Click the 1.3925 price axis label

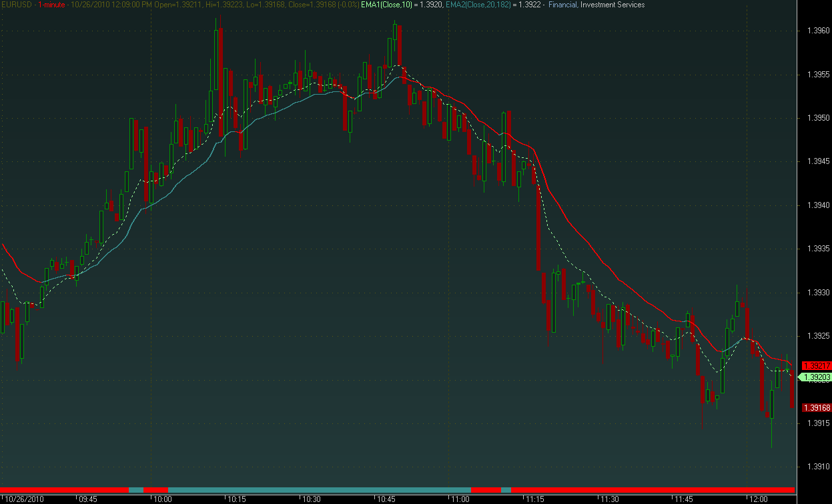[x=817, y=336]
